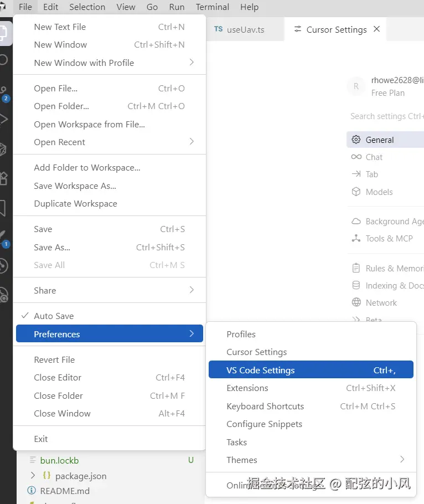This screenshot has width=424, height=504.
Task: Choose Open Folder... menu entry
Action: tap(109, 106)
